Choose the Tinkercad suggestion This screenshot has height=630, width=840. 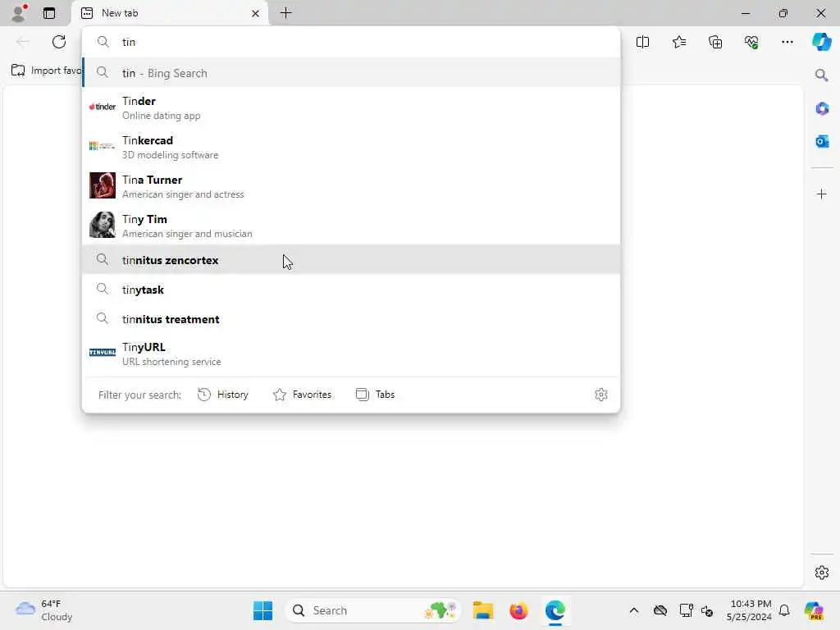[x=351, y=147]
